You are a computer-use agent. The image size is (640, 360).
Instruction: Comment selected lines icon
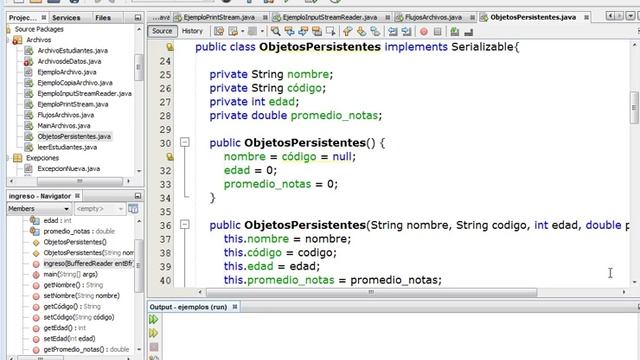(454, 31)
